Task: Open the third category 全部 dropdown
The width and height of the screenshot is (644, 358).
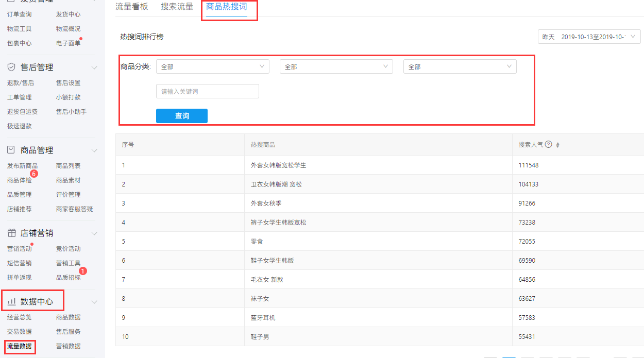Action: tap(460, 66)
